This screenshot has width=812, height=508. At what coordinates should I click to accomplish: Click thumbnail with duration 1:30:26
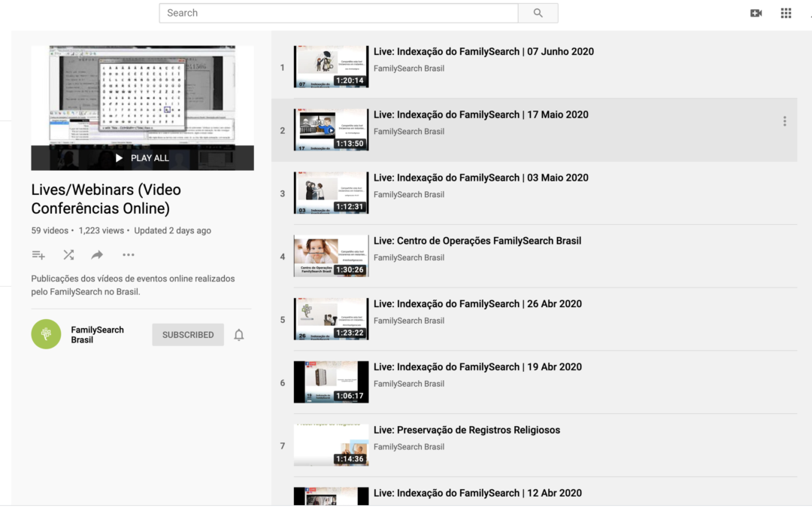tap(332, 256)
